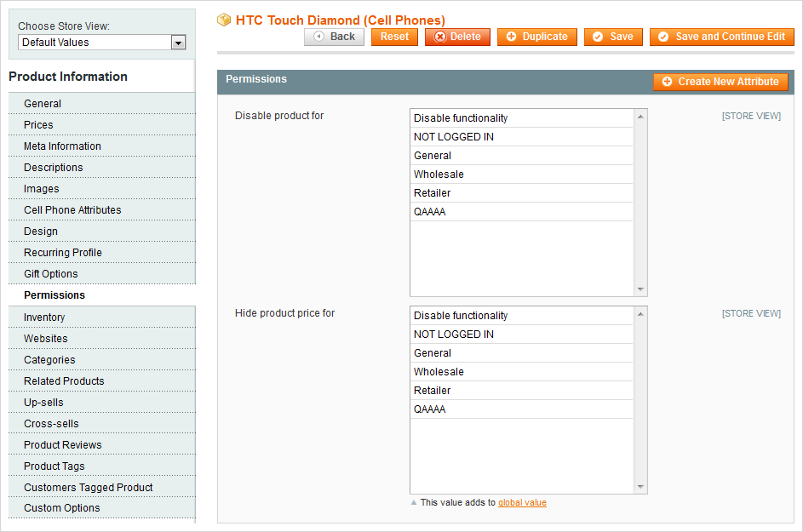Select NOT LOGGED IN in Hide product price for
Screen dimensions: 803x532
pos(522,335)
